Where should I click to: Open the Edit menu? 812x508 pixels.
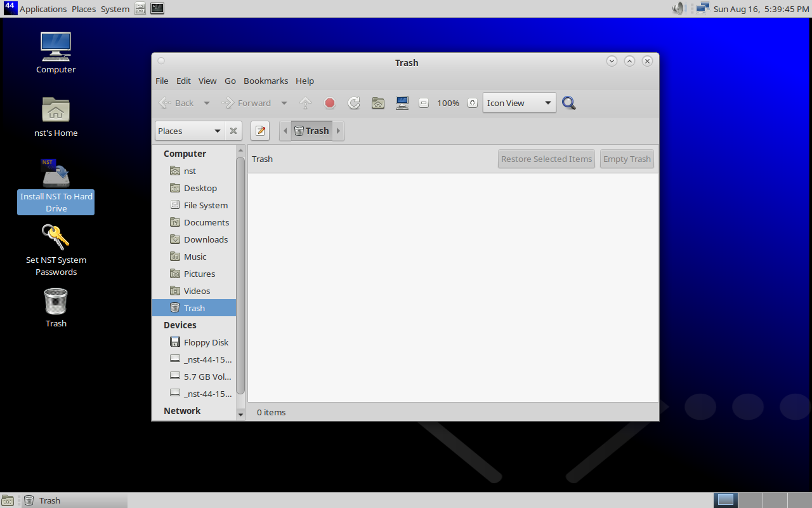[183, 81]
